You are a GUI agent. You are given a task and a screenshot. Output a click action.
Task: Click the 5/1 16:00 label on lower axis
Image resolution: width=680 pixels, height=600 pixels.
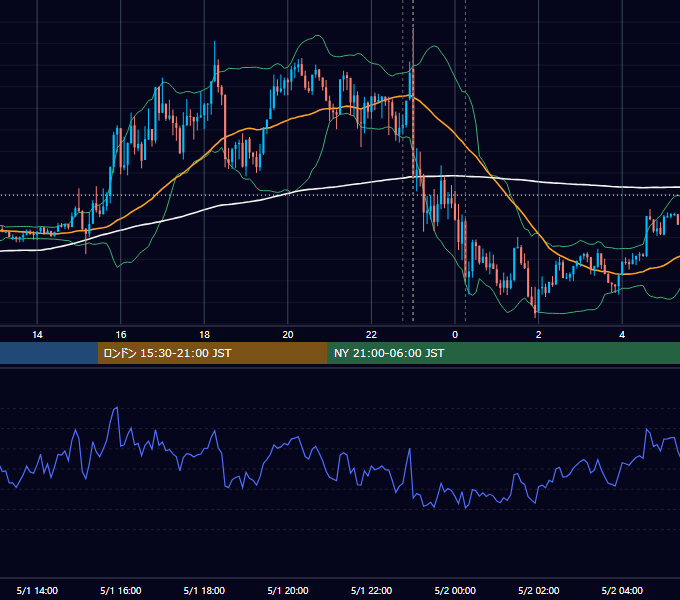click(x=121, y=590)
